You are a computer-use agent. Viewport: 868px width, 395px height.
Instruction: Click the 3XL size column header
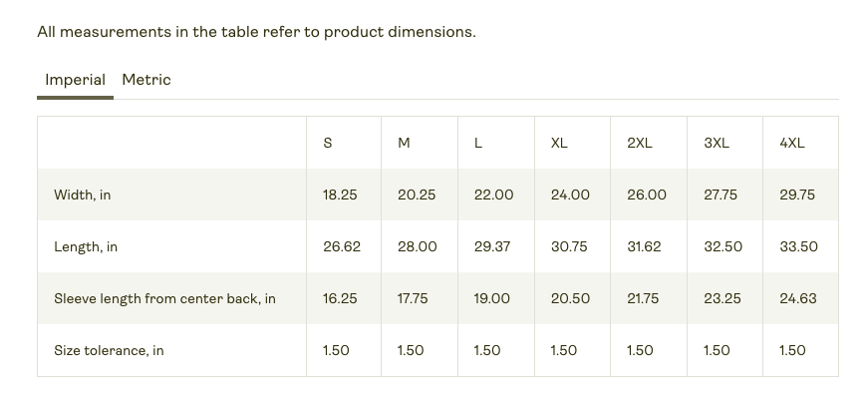coord(717,143)
